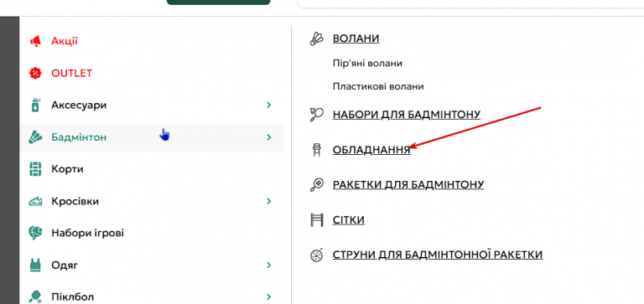
Task: Click the paddle icon beside Піклбол
Action: [x=35, y=296]
